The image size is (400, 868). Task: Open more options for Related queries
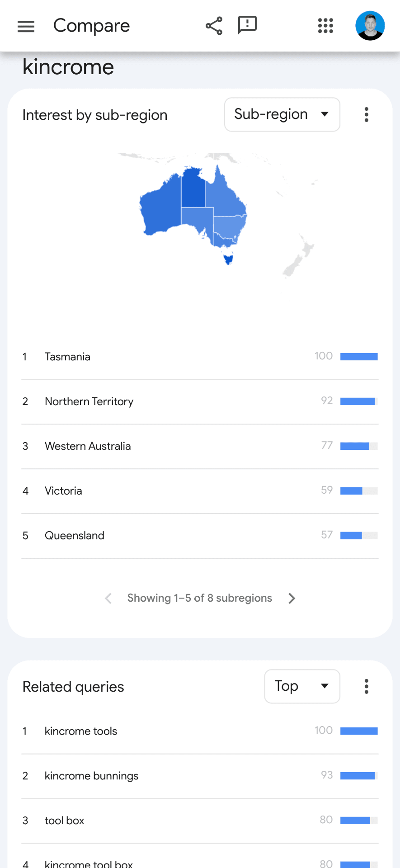(x=367, y=686)
